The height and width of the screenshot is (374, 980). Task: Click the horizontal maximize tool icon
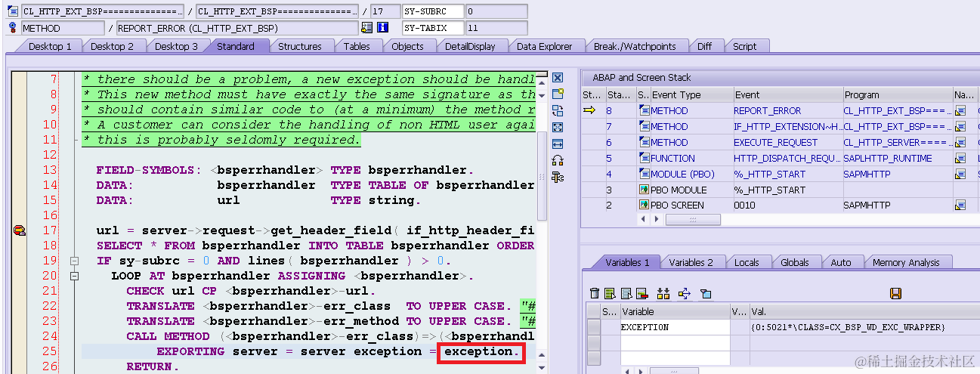point(558,144)
